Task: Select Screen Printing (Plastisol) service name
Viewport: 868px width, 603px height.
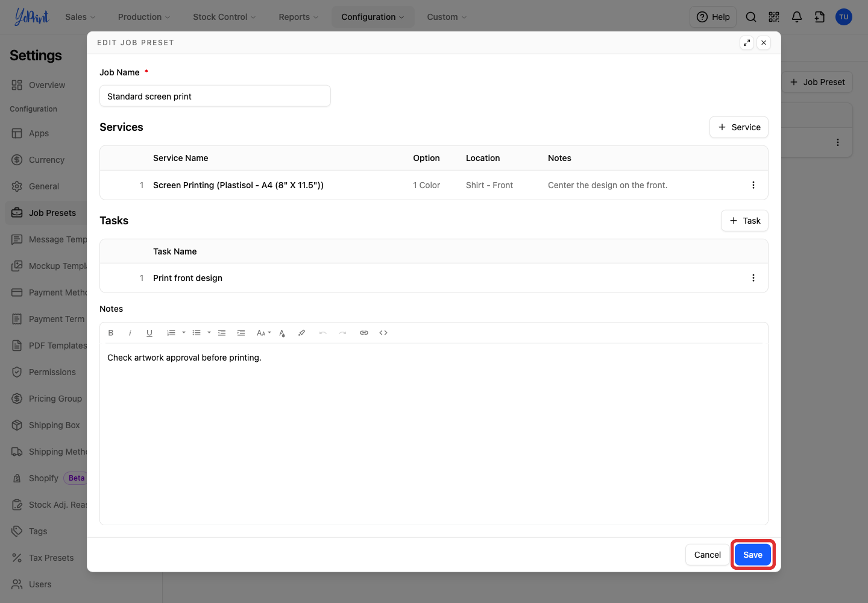Action: 238,185
